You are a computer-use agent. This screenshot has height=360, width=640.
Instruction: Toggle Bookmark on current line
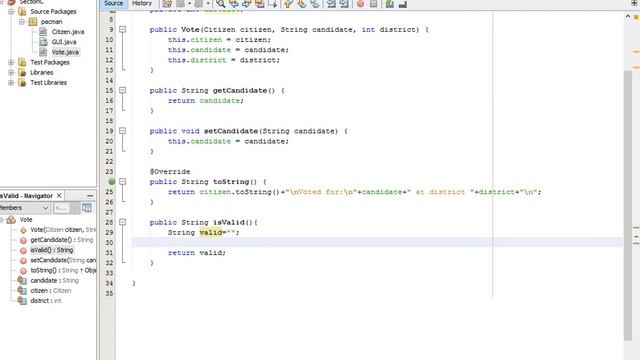(x=315, y=4)
